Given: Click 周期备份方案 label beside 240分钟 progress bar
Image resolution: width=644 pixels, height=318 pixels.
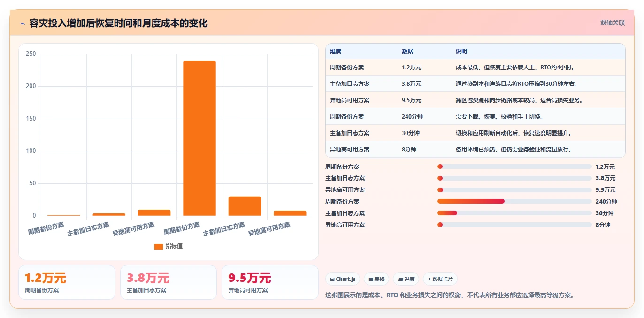Looking at the screenshot, I should (342, 202).
